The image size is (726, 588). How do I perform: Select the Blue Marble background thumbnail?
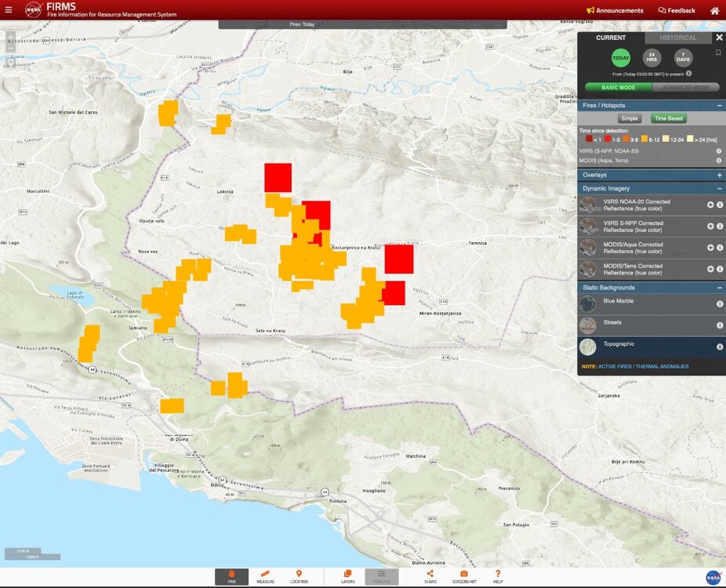(590, 305)
